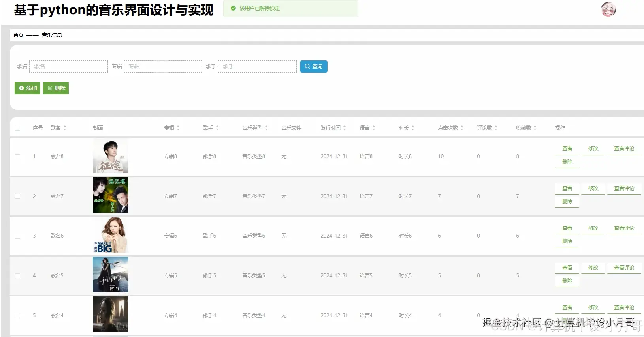Open the 歌名6 MAKE IT BIG cover
644x337 pixels.
[111, 235]
